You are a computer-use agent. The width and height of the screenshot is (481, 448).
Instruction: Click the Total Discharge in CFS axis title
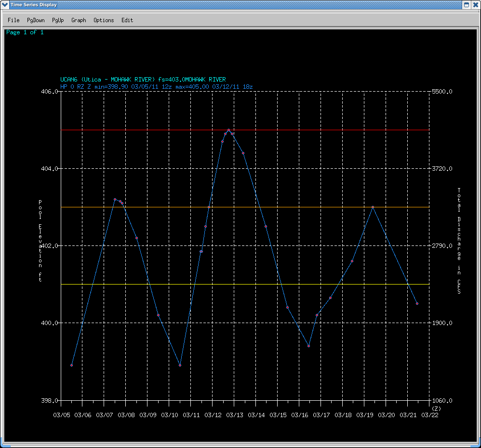click(459, 241)
